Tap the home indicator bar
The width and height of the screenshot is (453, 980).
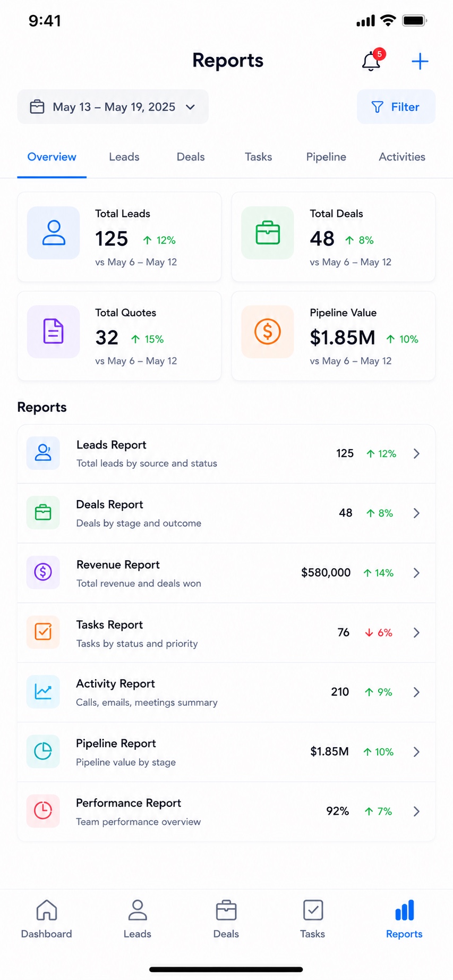click(226, 969)
